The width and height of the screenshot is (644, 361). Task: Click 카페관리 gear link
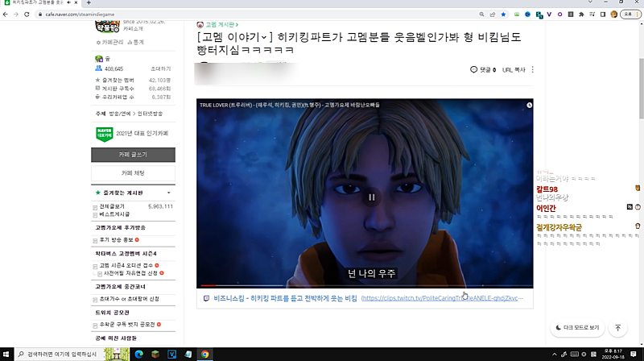tap(109, 43)
